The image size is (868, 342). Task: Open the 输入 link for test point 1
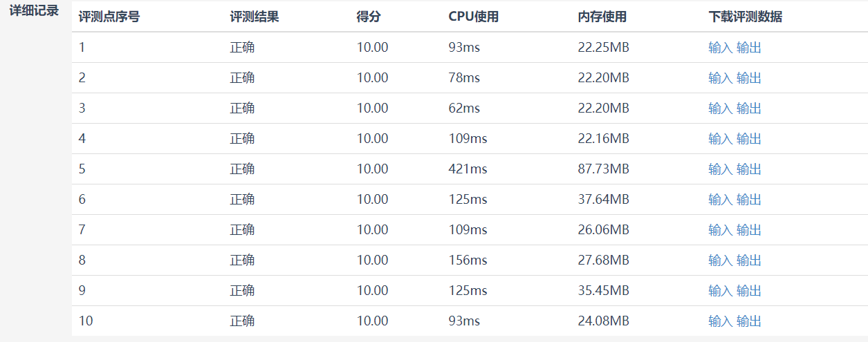[720, 48]
